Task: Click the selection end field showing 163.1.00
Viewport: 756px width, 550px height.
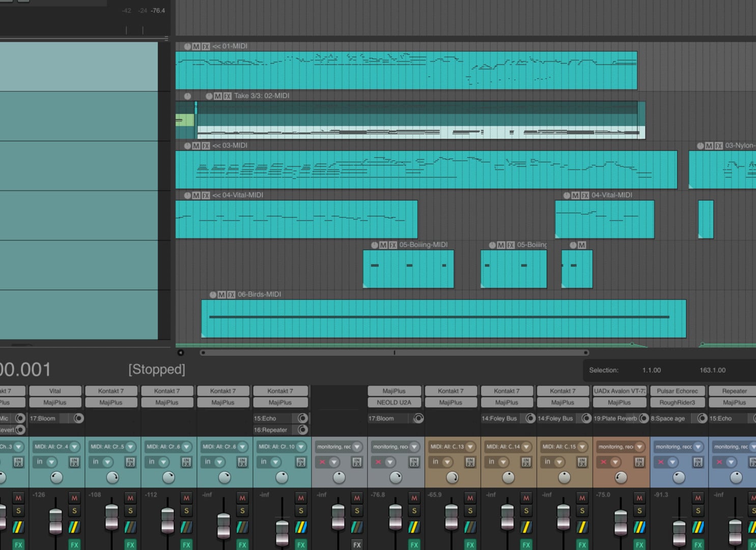Action: click(712, 370)
